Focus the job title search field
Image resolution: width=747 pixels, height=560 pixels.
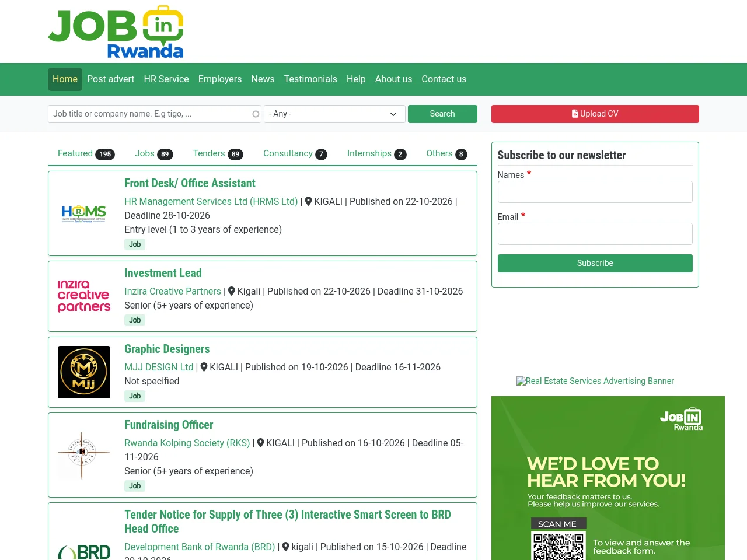point(155,114)
